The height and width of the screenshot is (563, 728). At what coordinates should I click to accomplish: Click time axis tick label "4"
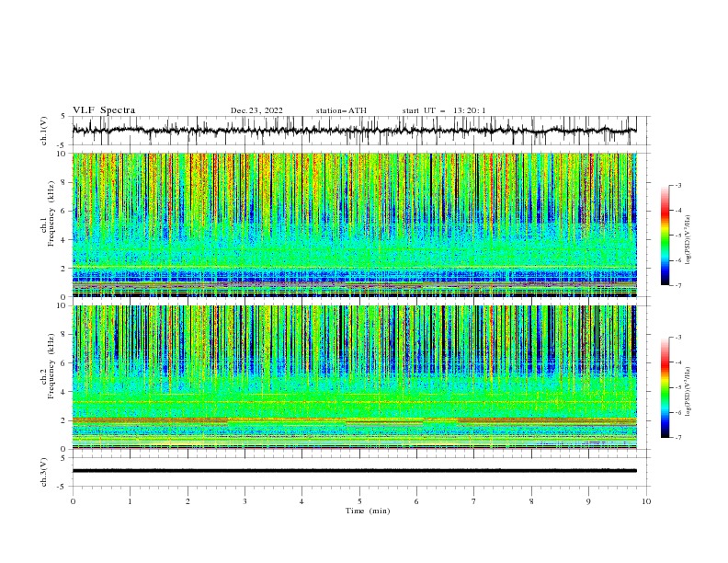click(x=301, y=501)
